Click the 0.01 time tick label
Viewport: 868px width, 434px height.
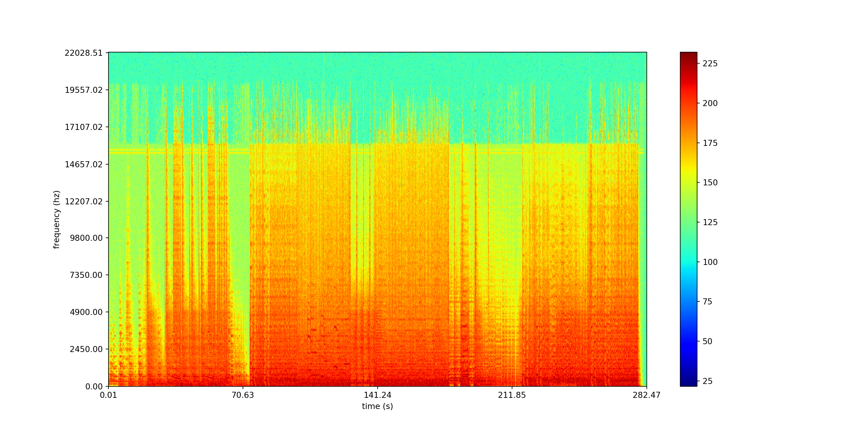click(x=108, y=395)
